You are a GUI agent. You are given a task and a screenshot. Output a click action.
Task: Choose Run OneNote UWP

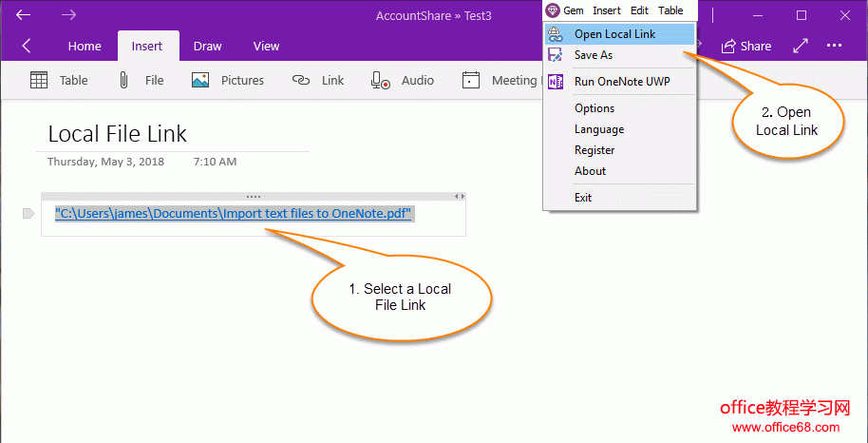[x=619, y=82]
